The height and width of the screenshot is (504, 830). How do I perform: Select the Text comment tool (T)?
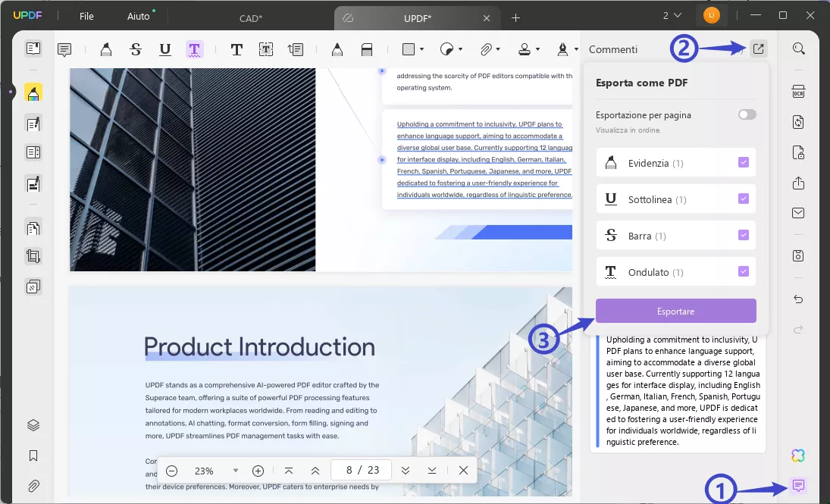pyautogui.click(x=236, y=50)
